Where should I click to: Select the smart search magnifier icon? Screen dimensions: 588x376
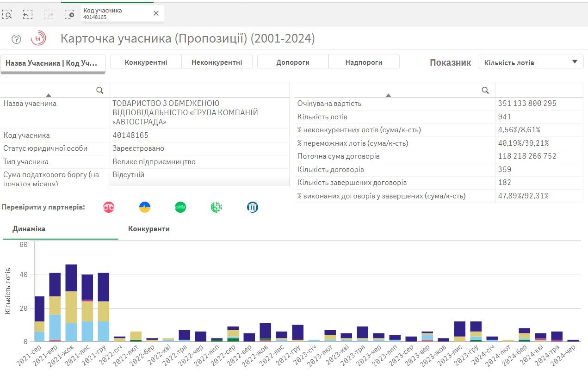coord(8,14)
